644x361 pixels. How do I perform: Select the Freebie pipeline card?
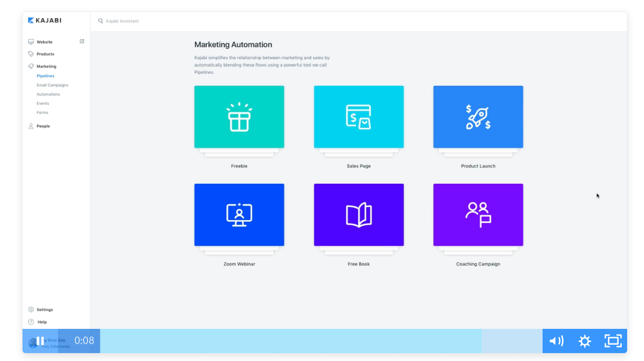pos(239,117)
